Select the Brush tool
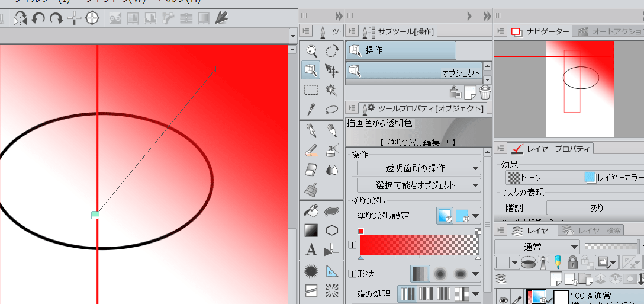The height and width of the screenshot is (304, 644). pyautogui.click(x=311, y=151)
